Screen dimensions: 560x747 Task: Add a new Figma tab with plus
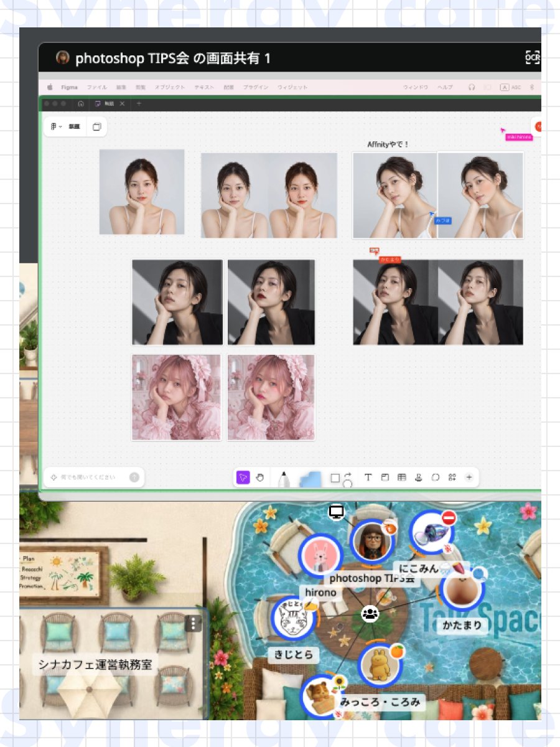pos(139,104)
